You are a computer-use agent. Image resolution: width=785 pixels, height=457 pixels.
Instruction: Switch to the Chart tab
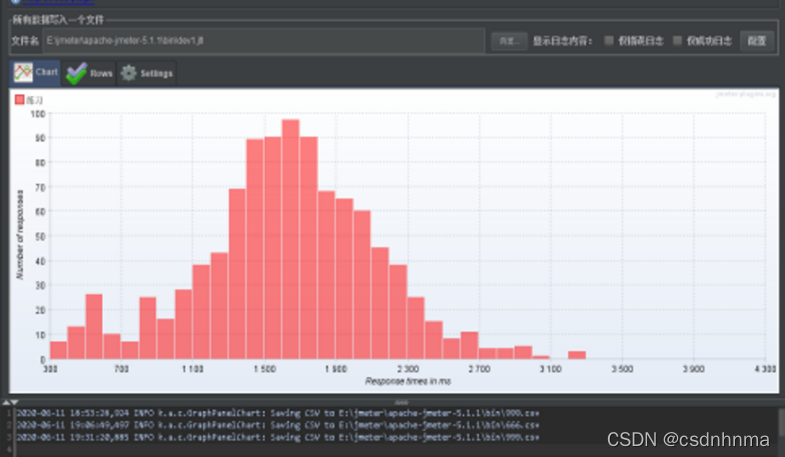pos(35,73)
